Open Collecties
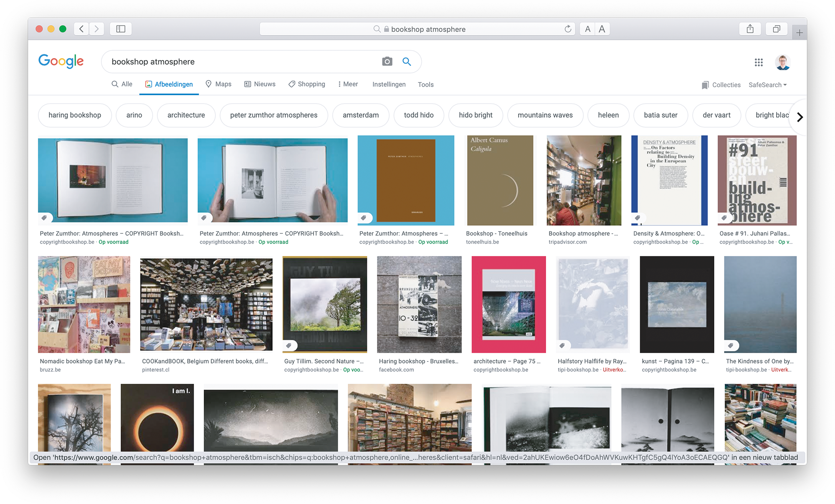The image size is (835, 504). 721,85
